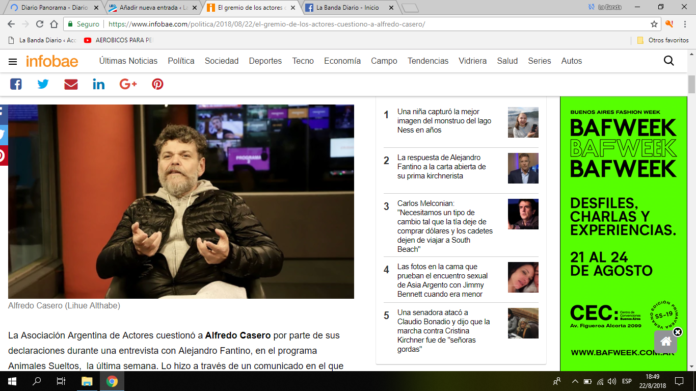The image size is (696, 391).
Task: Open Sociedad section
Action: click(221, 61)
